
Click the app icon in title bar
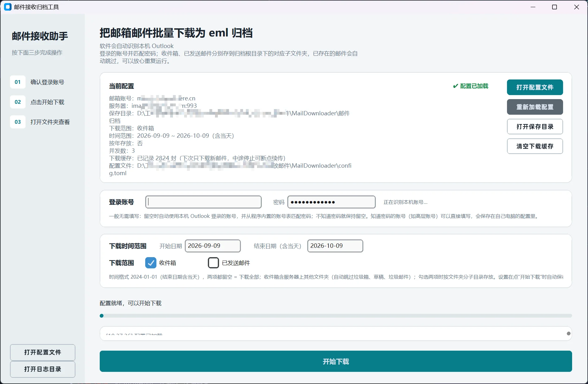click(8, 7)
